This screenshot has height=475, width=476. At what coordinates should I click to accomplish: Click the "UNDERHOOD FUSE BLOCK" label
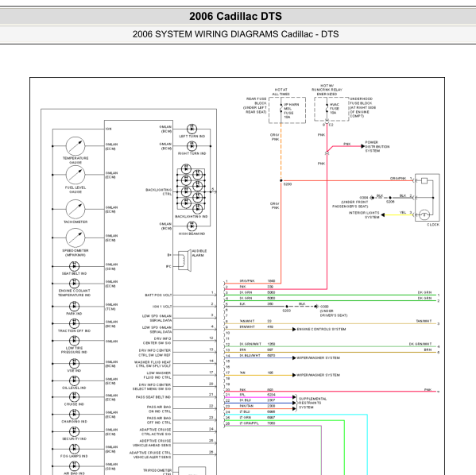(363, 107)
